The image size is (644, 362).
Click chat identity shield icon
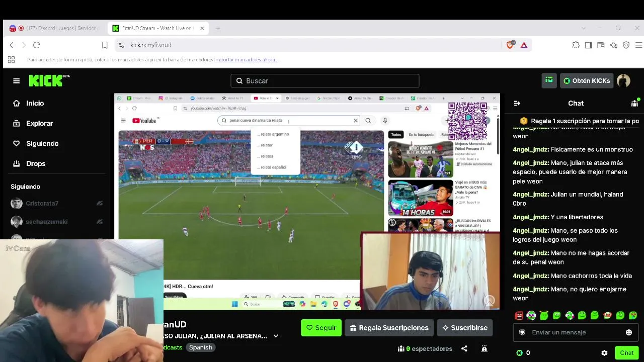click(522, 332)
